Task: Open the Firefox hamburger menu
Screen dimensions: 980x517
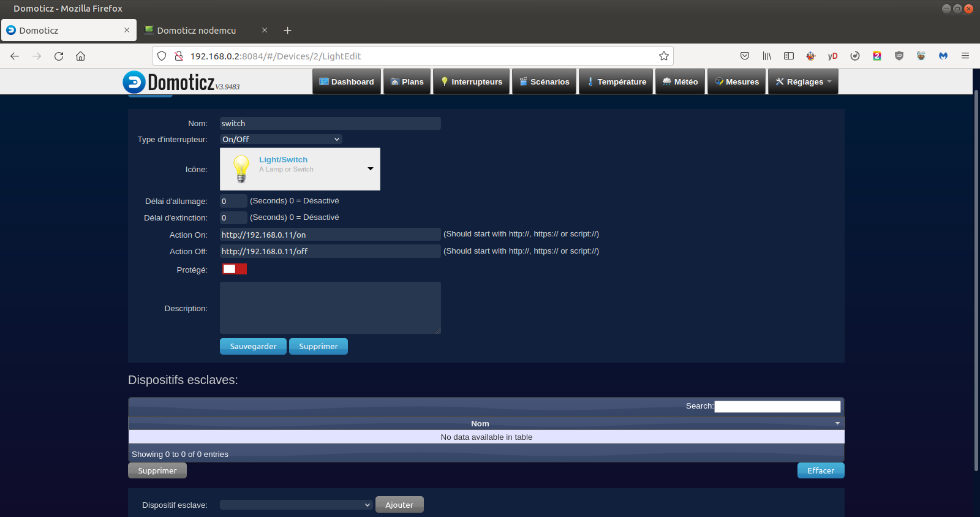Action: [965, 56]
